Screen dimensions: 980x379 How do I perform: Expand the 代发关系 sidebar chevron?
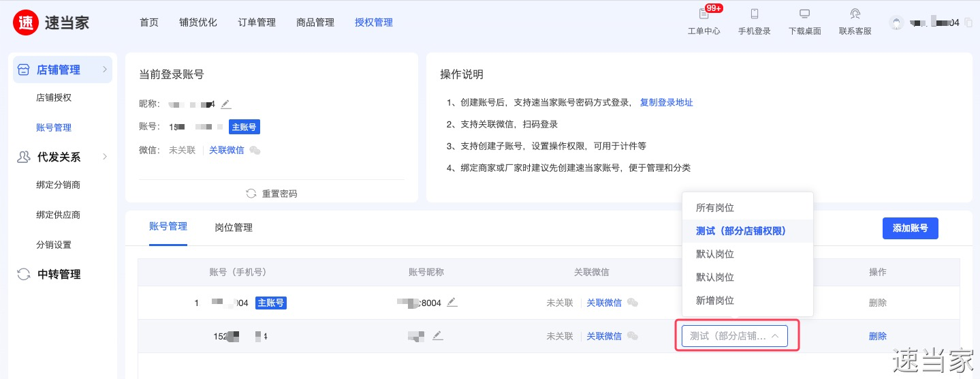105,157
